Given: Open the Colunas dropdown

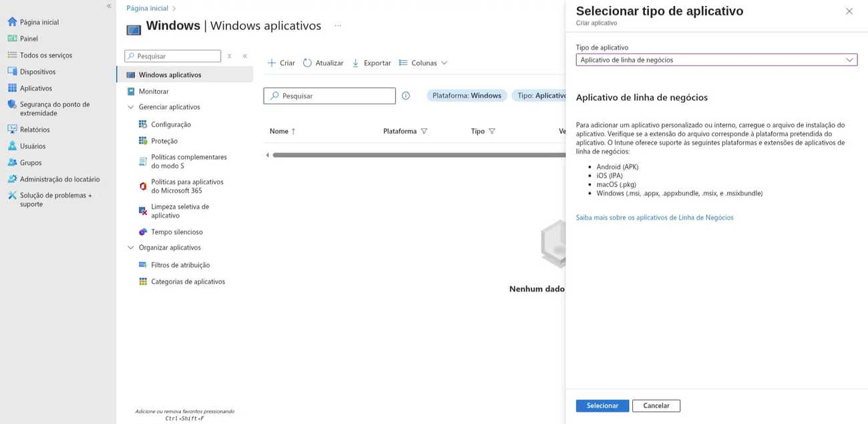Looking at the screenshot, I should [x=423, y=63].
